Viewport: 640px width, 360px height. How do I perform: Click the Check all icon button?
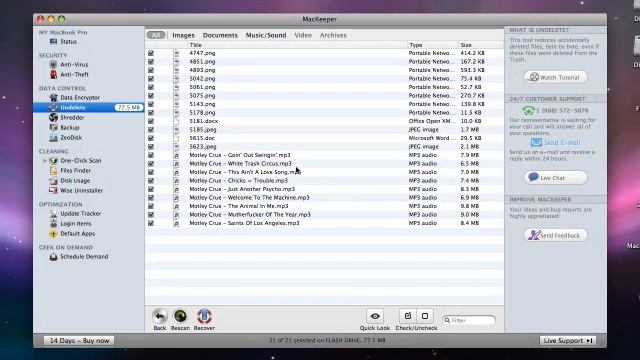click(x=407, y=316)
